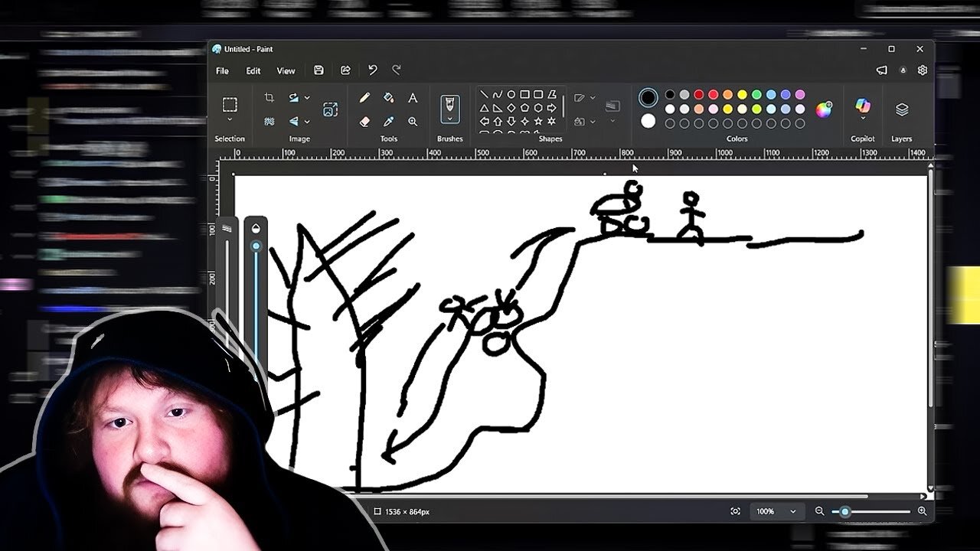
Task: Select the Eraser tool
Action: [364, 122]
